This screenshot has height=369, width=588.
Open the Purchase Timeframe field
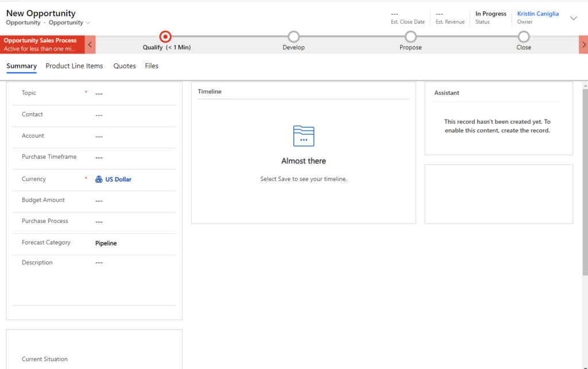(x=135, y=157)
